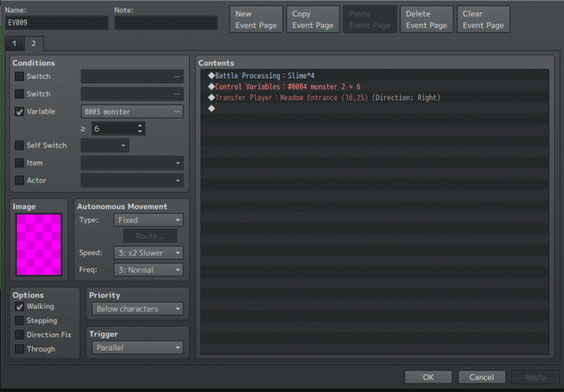Select the Transfer Player Meadow Entrance line
This screenshot has height=392, width=564.
375,97
